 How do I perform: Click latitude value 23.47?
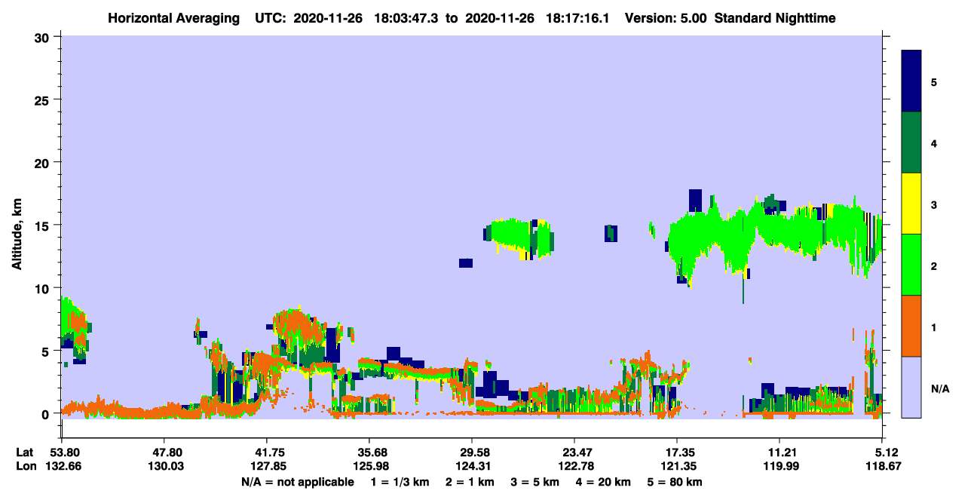[574, 452]
